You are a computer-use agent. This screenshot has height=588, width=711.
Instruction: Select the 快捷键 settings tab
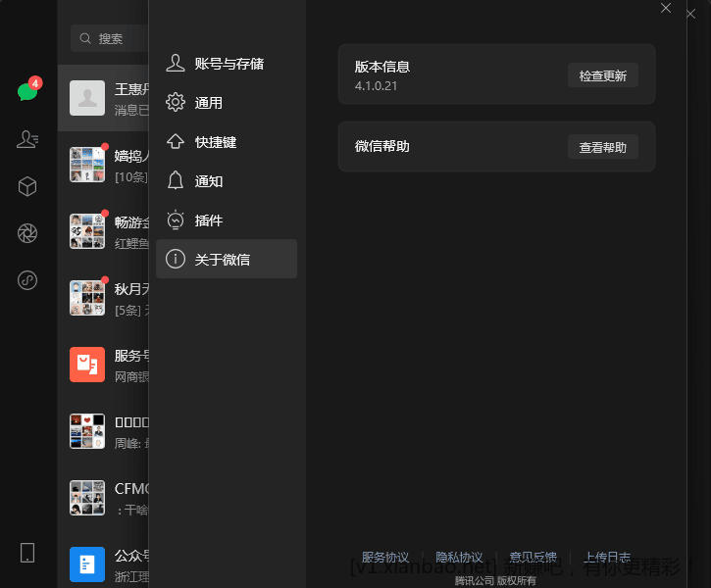(227, 142)
